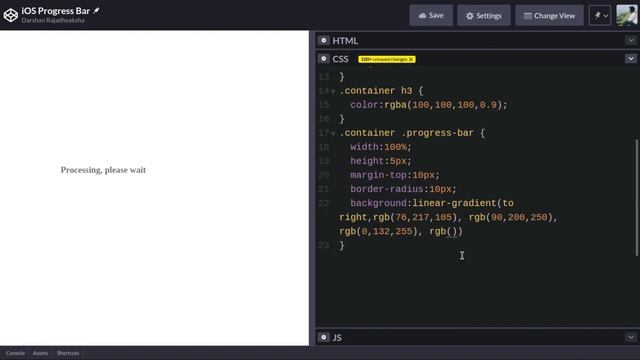Click the Save button
640x360 pixels.
point(431,16)
